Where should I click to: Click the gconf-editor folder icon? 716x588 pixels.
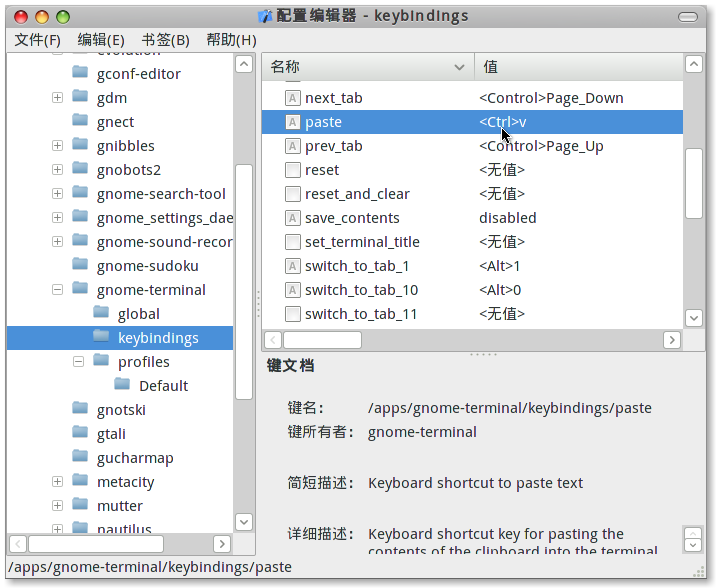80,72
